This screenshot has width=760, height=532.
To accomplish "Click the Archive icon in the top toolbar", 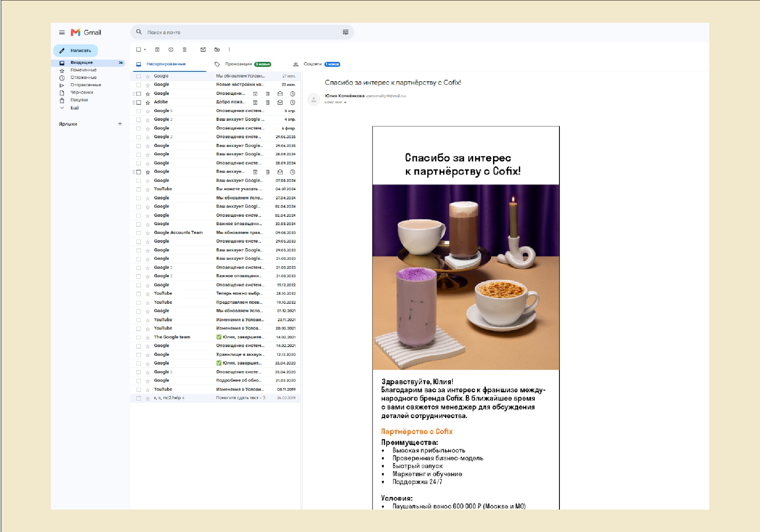I will coord(157,49).
